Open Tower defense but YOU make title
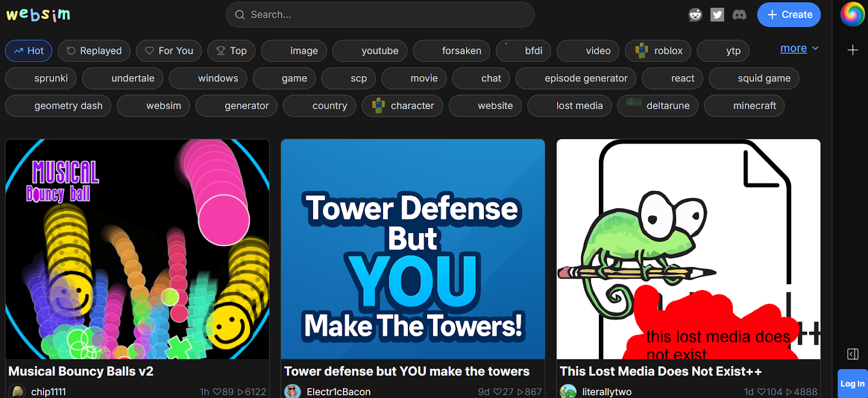Viewport: 868px width, 398px height. tap(407, 371)
